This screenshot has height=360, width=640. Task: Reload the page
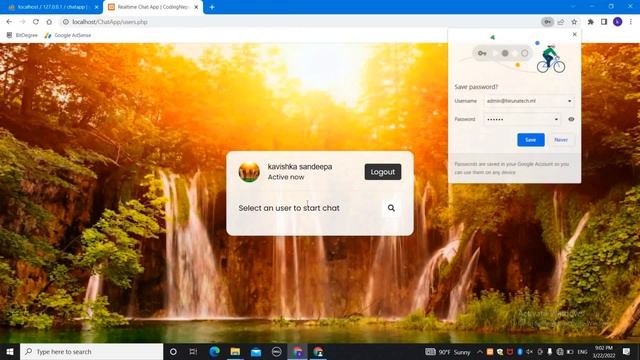click(x=36, y=22)
